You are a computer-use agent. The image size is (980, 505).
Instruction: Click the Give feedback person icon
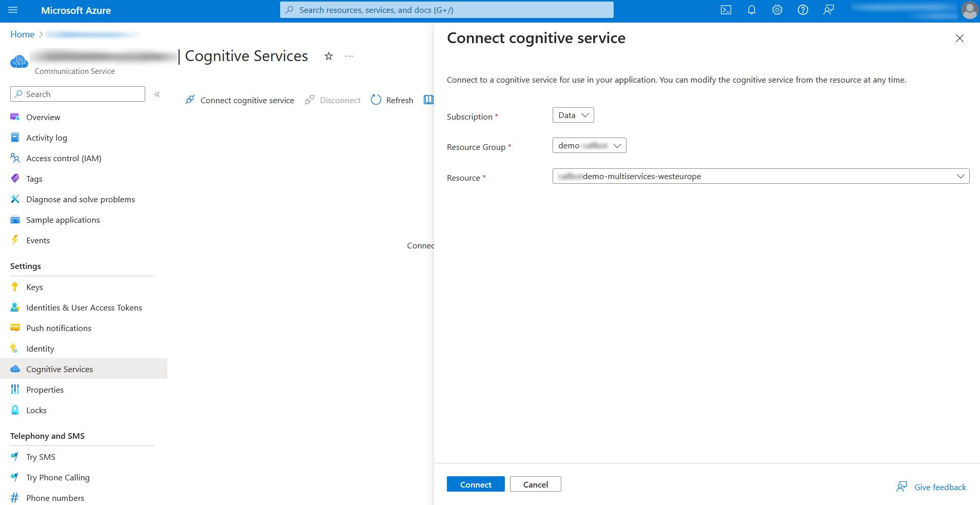pos(901,487)
